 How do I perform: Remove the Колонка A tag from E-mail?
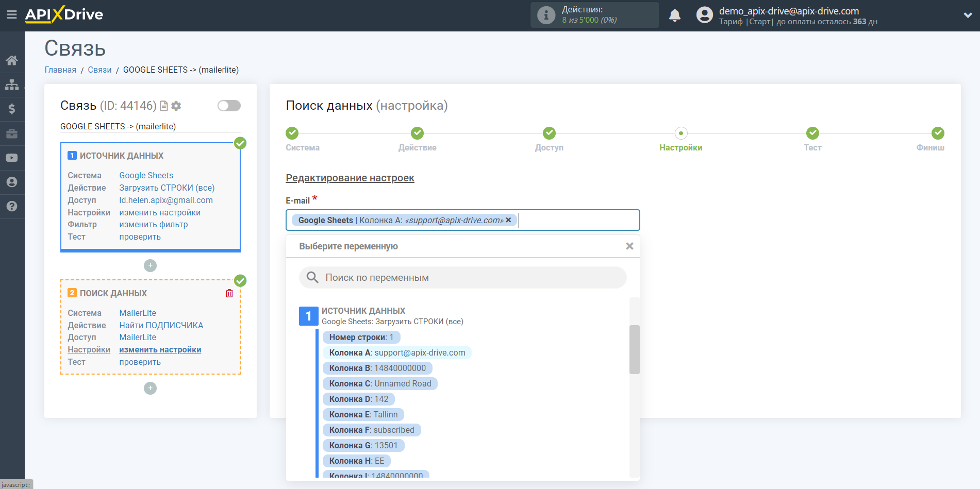(x=508, y=220)
